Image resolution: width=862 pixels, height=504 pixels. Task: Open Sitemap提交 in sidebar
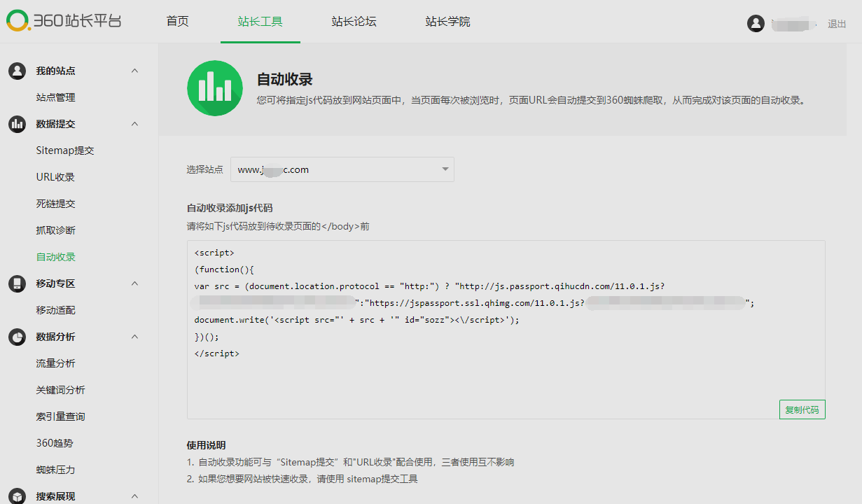(65, 150)
